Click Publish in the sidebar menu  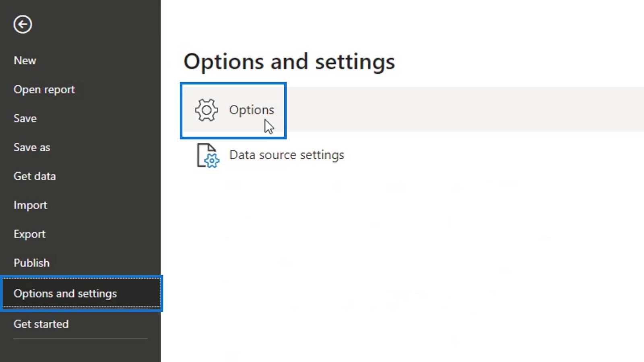[x=31, y=263]
